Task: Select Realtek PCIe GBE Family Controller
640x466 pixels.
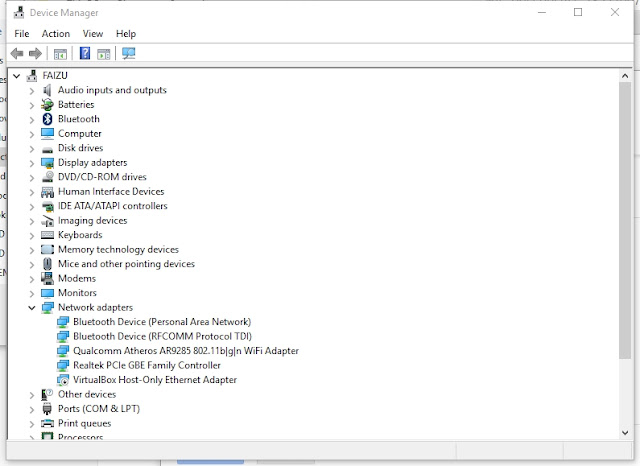Action: tap(147, 365)
